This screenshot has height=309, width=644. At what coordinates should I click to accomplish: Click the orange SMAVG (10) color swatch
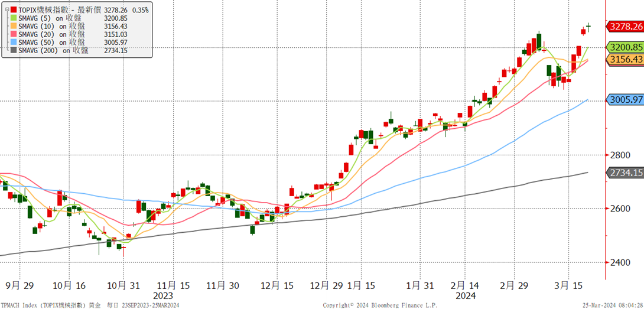pos(14,25)
